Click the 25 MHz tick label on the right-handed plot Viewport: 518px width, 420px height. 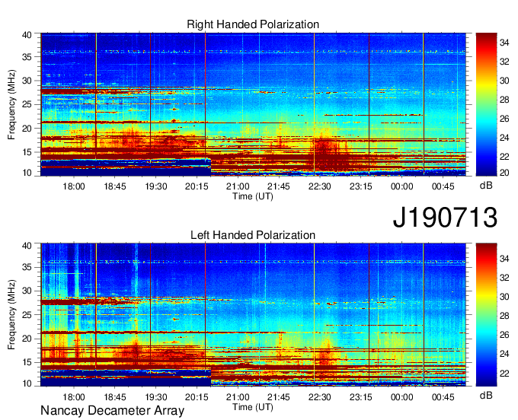[27, 104]
